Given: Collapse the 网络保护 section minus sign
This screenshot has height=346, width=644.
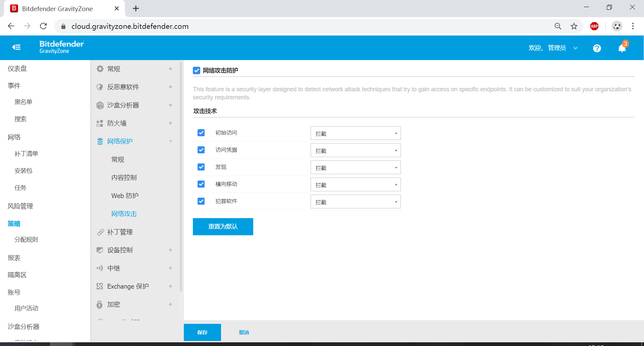Looking at the screenshot, I should pyautogui.click(x=170, y=141).
